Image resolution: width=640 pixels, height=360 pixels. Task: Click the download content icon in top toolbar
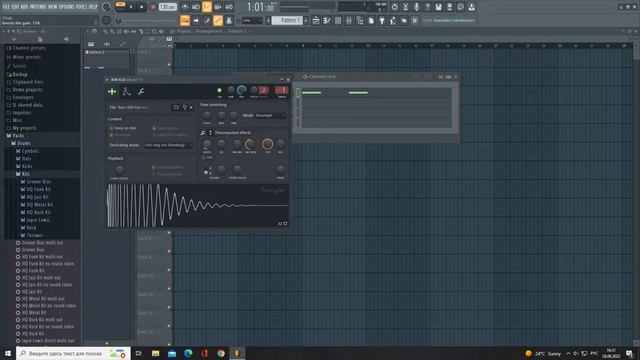point(471,7)
